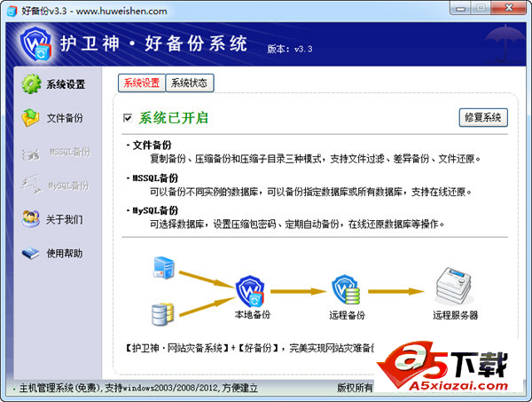
Task: Close the 好备份 window
Action: pos(509,8)
